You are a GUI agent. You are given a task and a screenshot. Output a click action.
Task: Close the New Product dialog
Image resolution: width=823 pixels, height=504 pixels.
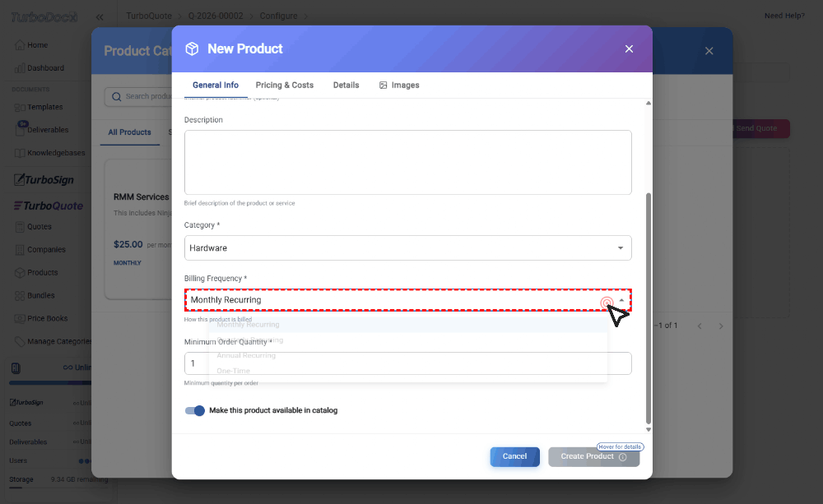(x=629, y=49)
